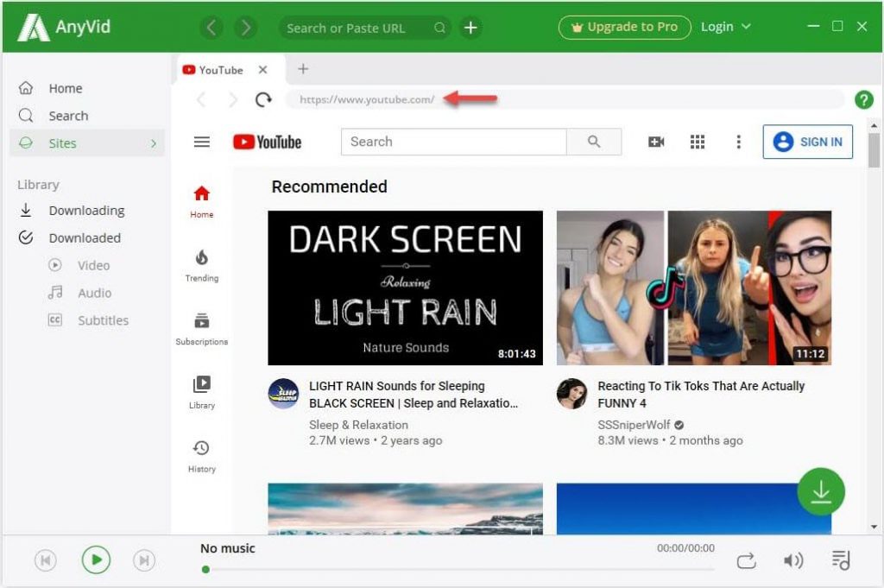Open the Tik Toks reaction video thumbnail
This screenshot has height=588, width=884.
click(694, 288)
